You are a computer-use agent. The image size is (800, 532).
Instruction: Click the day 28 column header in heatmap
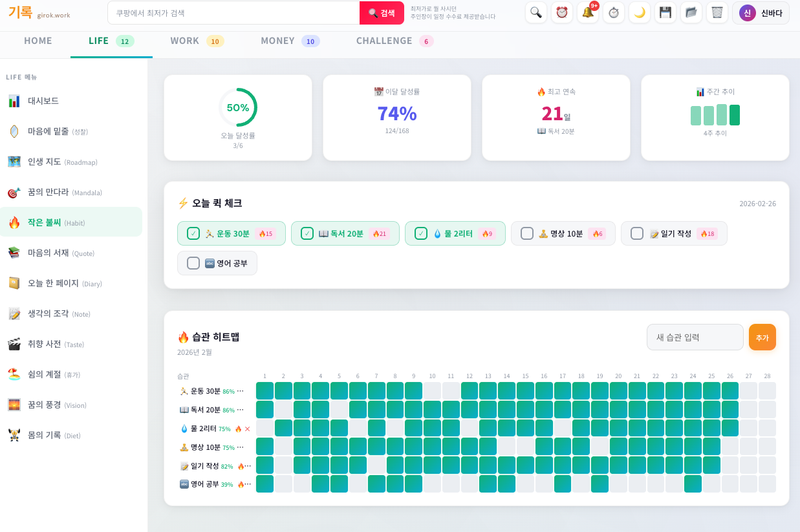[x=768, y=376]
